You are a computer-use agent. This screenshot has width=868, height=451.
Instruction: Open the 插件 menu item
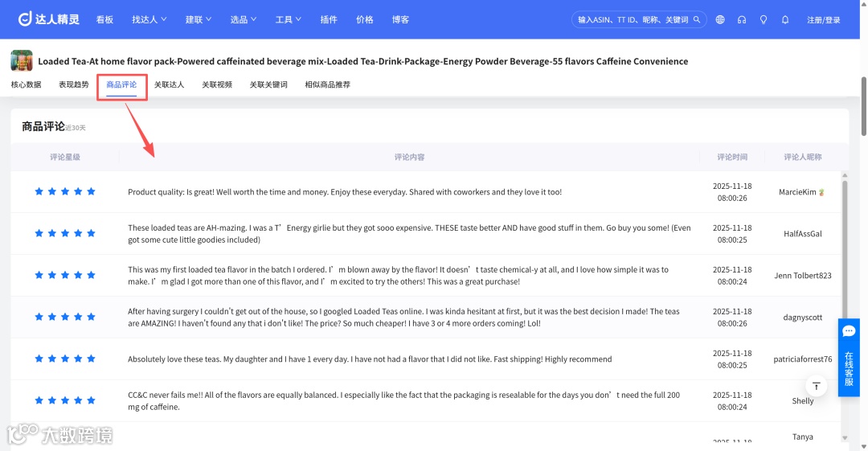pyautogui.click(x=329, y=19)
